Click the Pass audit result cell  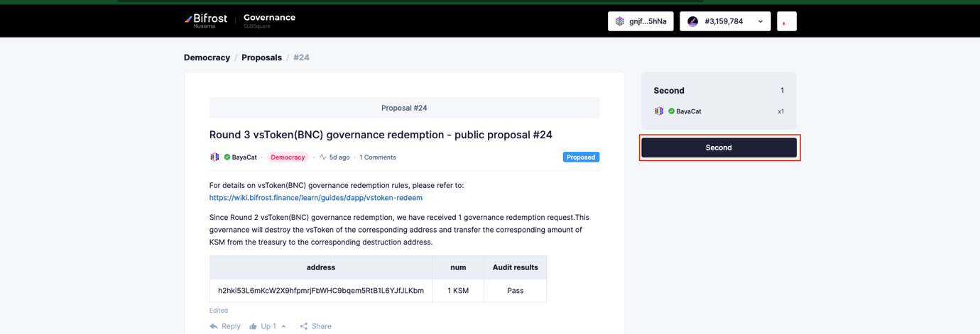[x=516, y=291]
